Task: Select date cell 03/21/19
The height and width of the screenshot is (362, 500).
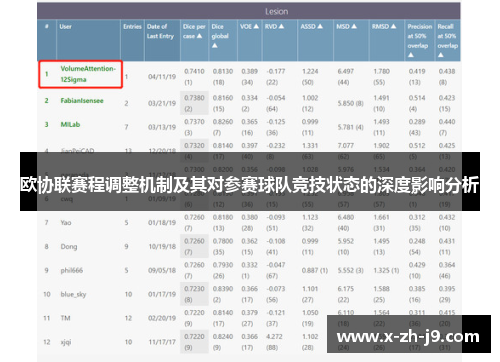Action: point(162,103)
